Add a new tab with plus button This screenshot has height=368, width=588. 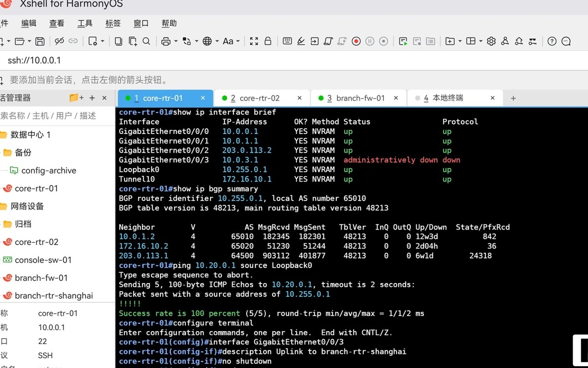tap(513, 98)
